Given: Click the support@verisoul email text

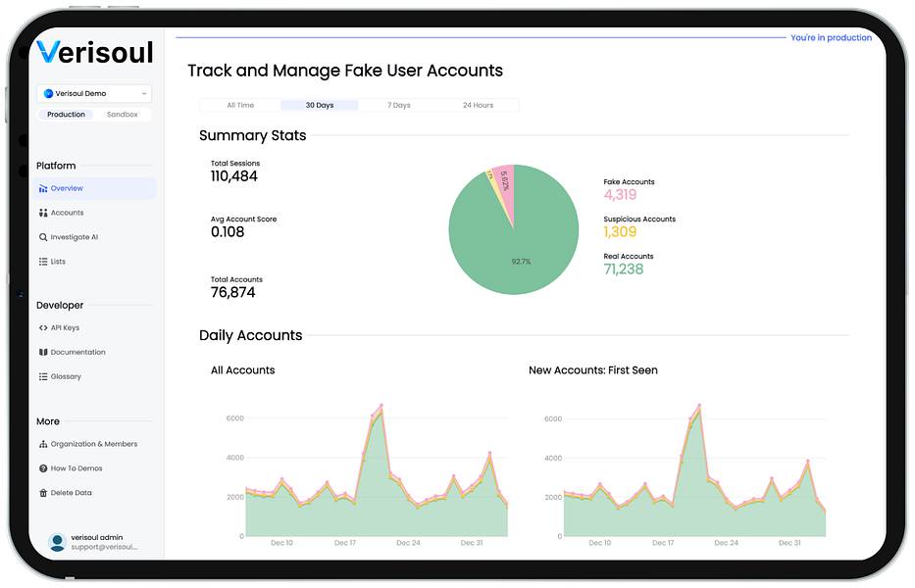Looking at the screenshot, I should click(x=105, y=547).
